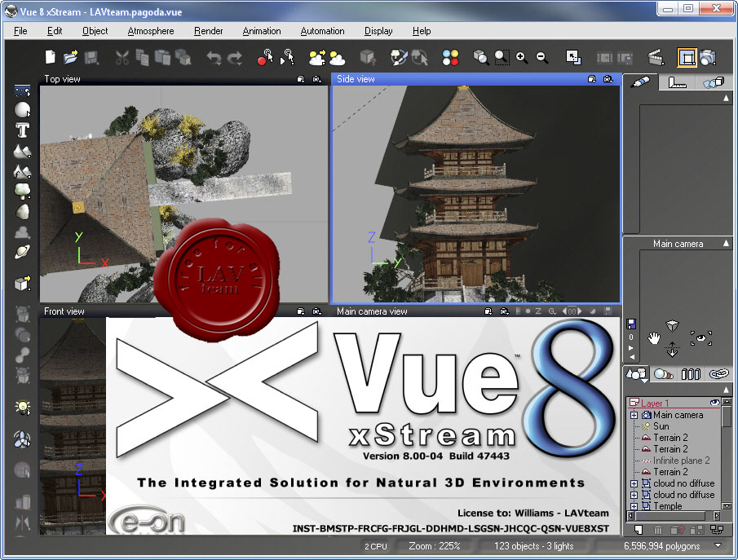
Task: Open the Atmosphere editor cloud icon
Action: [x=337, y=59]
